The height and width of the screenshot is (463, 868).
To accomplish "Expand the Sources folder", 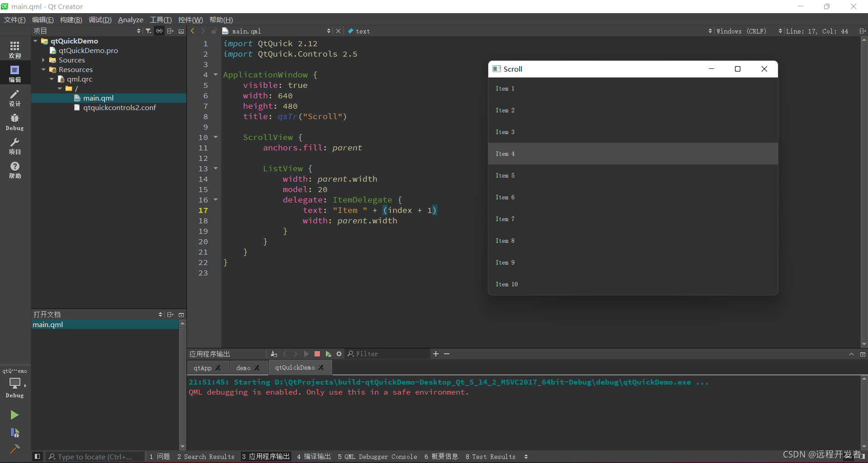I will tap(43, 60).
